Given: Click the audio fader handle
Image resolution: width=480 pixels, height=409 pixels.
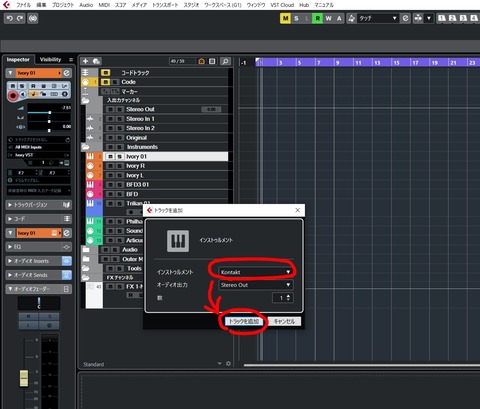Looking at the screenshot, I should (x=24, y=378).
